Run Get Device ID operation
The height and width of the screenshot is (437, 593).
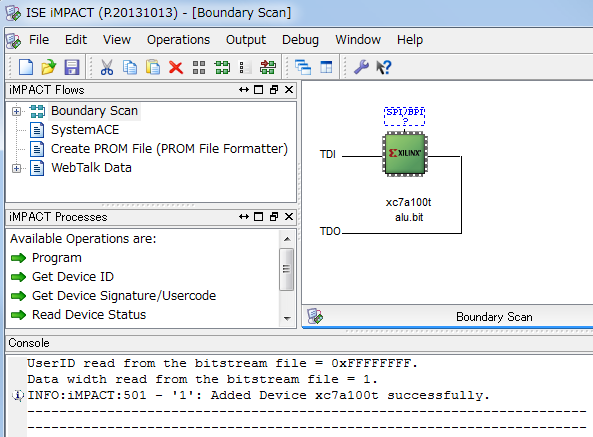tap(73, 277)
